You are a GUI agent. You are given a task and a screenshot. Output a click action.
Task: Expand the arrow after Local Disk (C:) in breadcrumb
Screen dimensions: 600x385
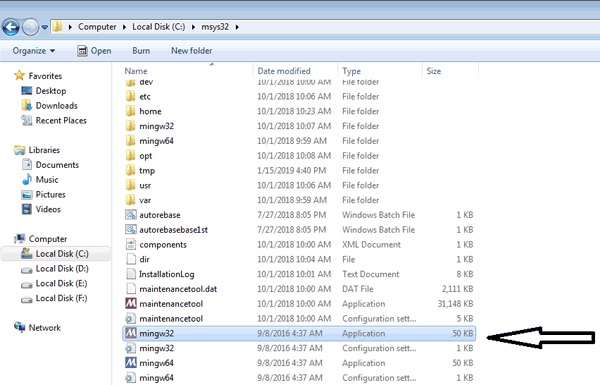tap(193, 27)
